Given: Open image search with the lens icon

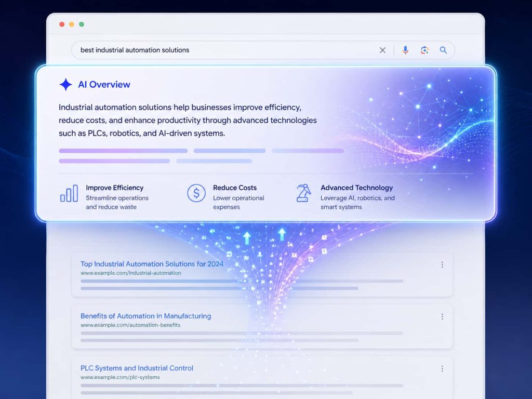Looking at the screenshot, I should click(424, 50).
